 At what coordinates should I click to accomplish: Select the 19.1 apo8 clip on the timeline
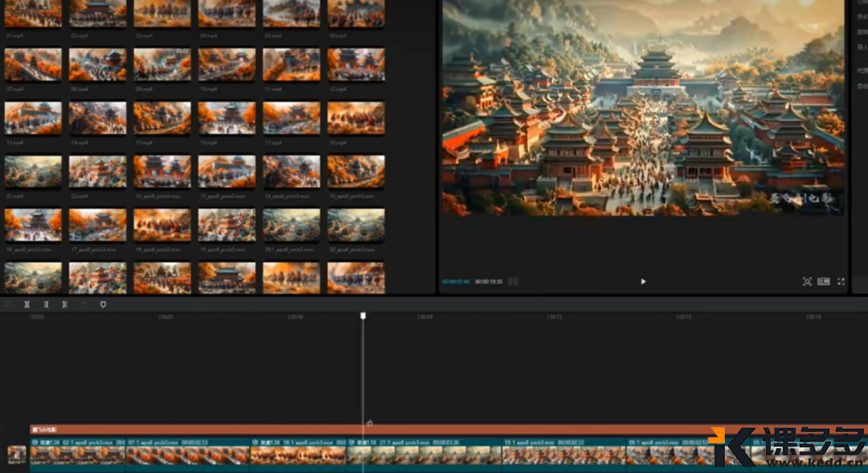pyautogui.click(x=563, y=454)
